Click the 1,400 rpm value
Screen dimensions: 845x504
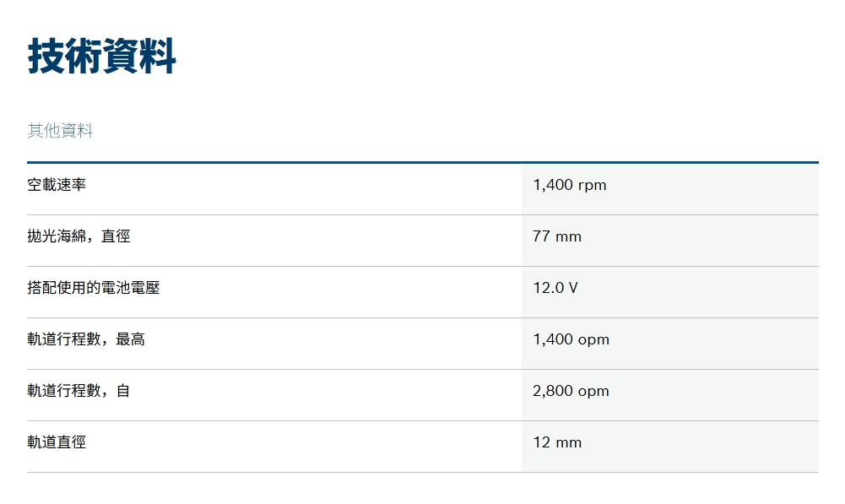point(570,185)
